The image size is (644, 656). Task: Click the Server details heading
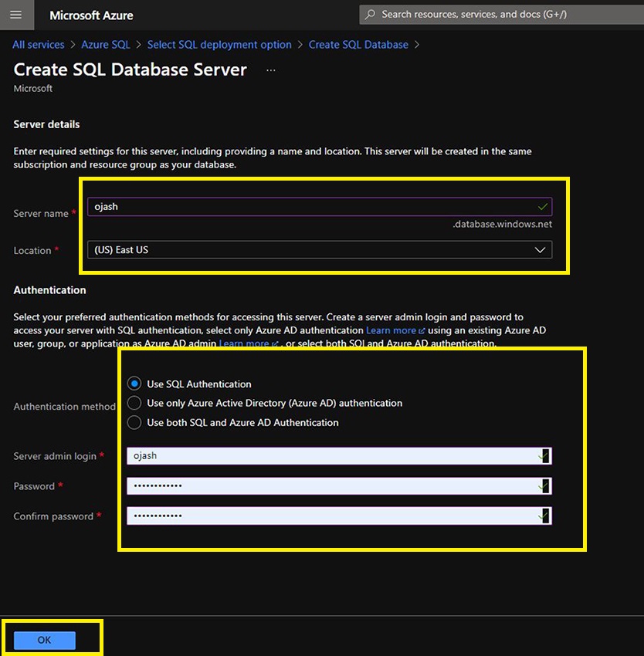[x=46, y=124]
